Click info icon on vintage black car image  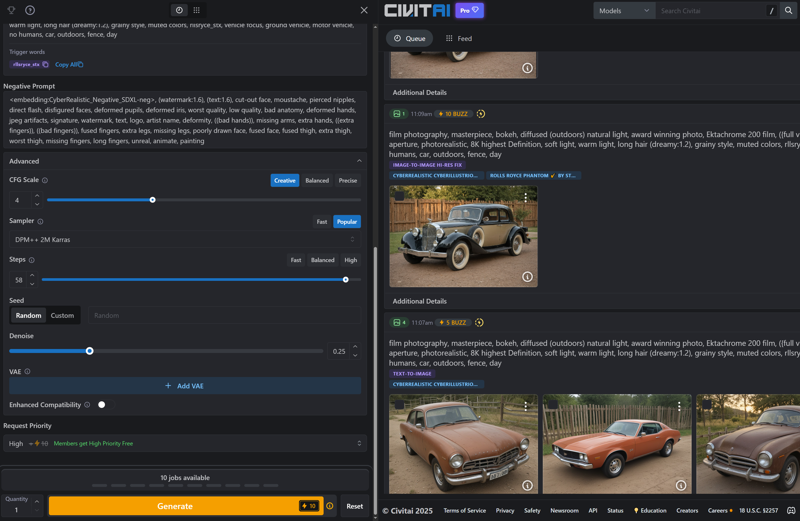(x=527, y=276)
